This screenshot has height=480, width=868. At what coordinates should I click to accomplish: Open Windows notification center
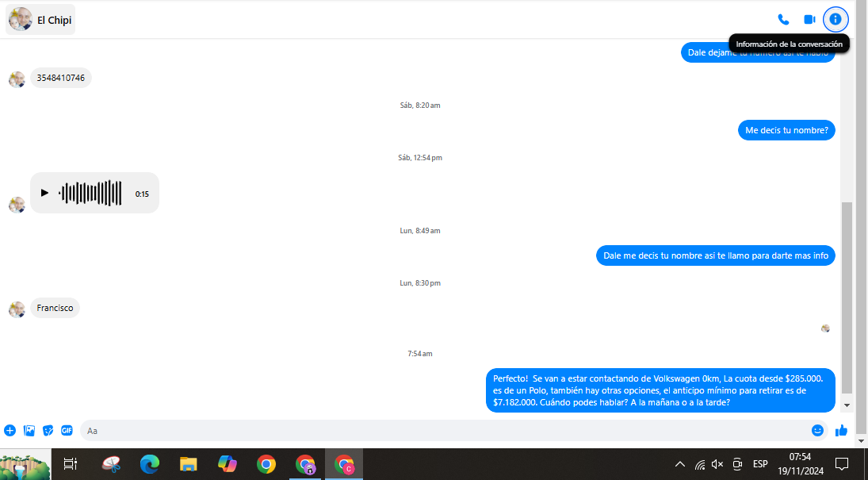(842, 464)
